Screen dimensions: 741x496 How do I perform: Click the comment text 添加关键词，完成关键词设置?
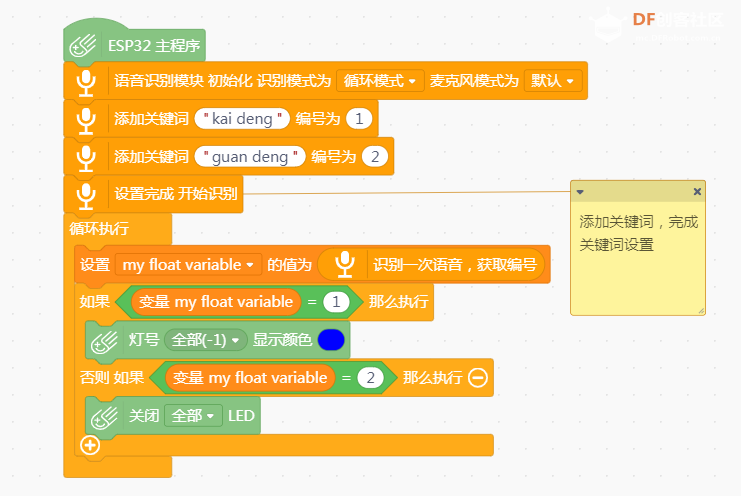[x=638, y=233]
